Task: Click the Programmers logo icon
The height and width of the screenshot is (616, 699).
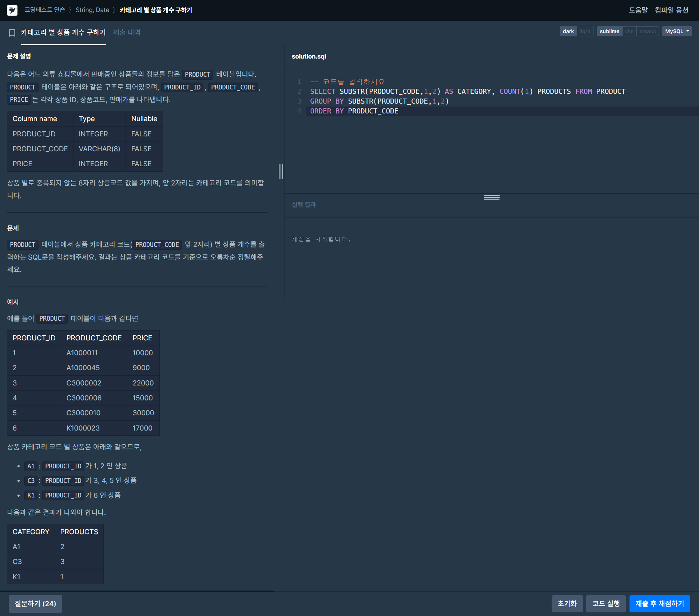Action: point(12,10)
